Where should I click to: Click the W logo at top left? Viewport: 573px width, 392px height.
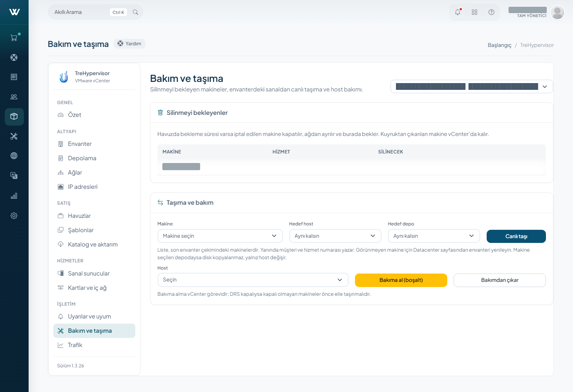coord(14,12)
